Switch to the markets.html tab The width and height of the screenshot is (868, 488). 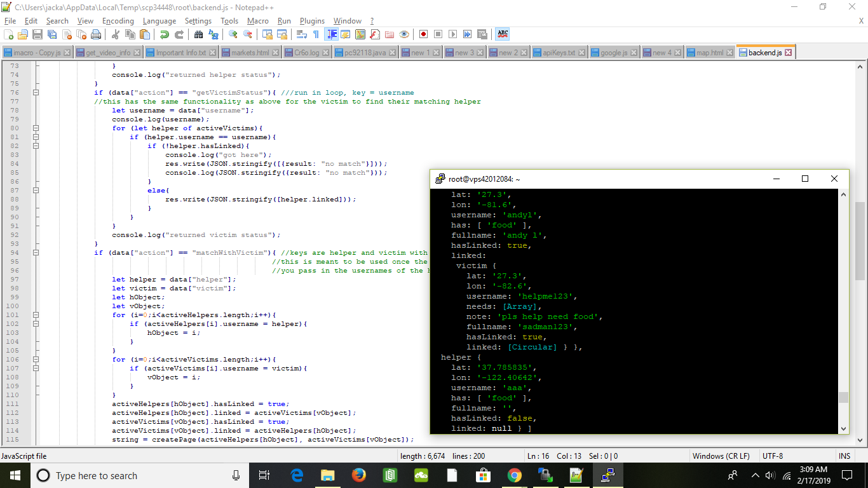point(250,53)
